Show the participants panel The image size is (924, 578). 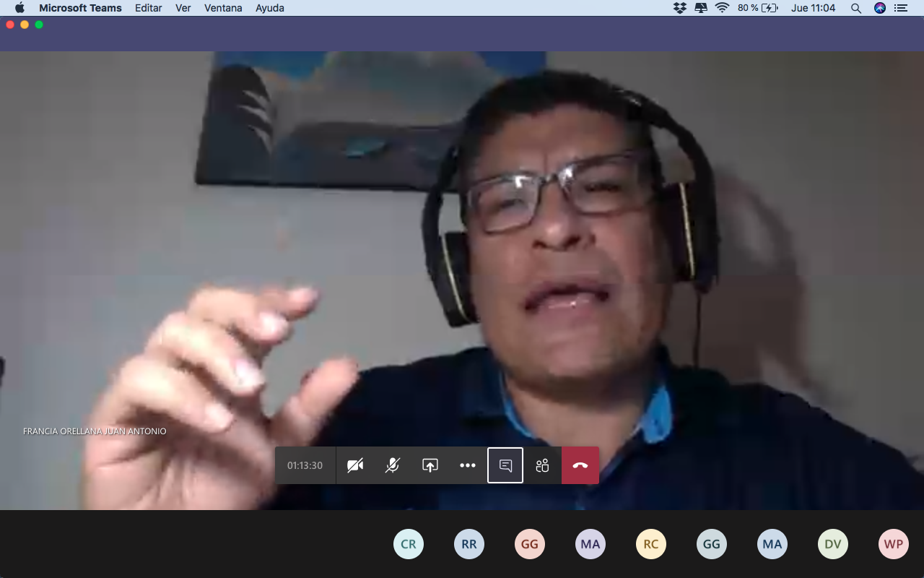pyautogui.click(x=543, y=465)
